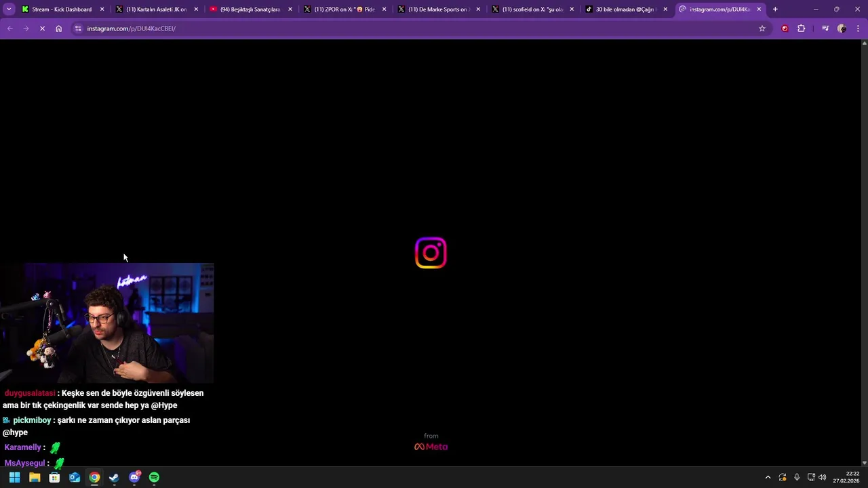
Task: Open Windows Start menu
Action: click(x=14, y=477)
